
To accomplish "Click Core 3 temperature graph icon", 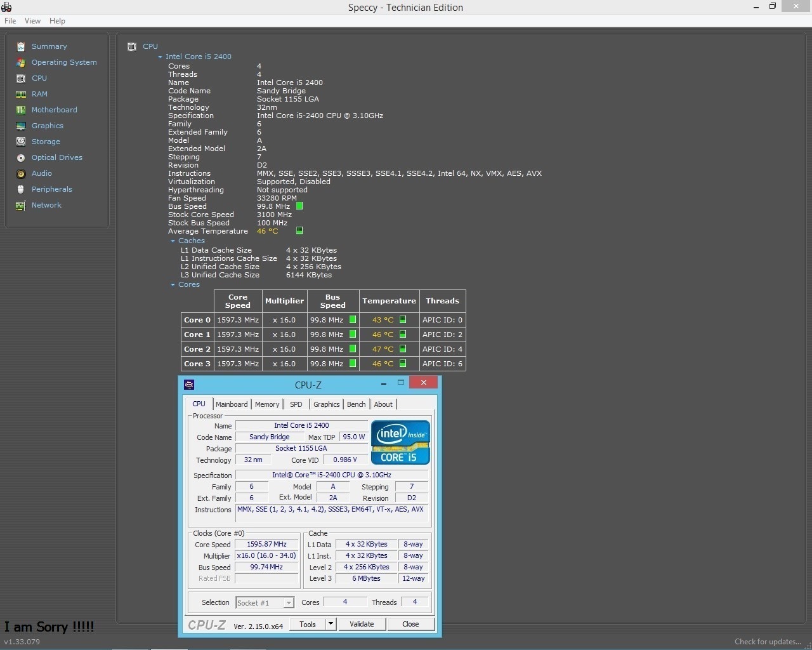I will 403,363.
